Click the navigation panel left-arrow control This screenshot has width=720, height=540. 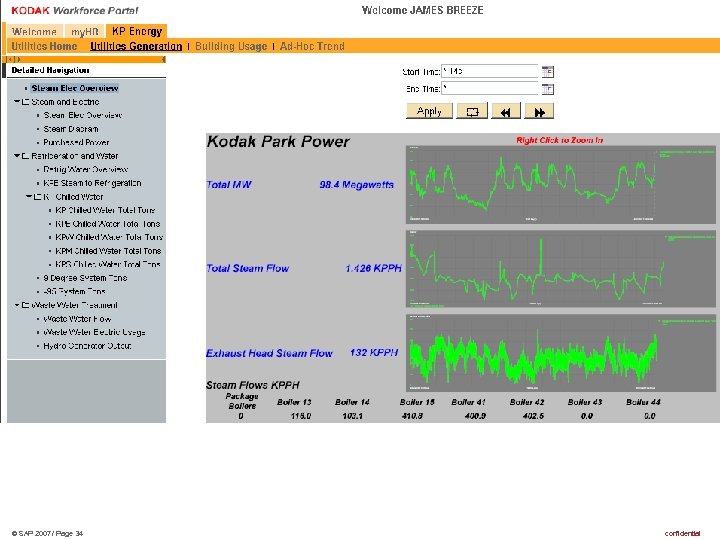point(11,59)
